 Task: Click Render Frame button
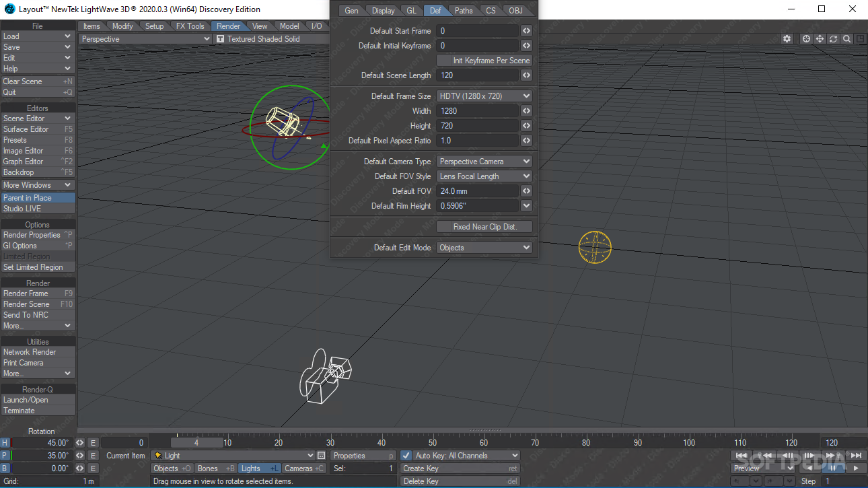[x=38, y=293]
